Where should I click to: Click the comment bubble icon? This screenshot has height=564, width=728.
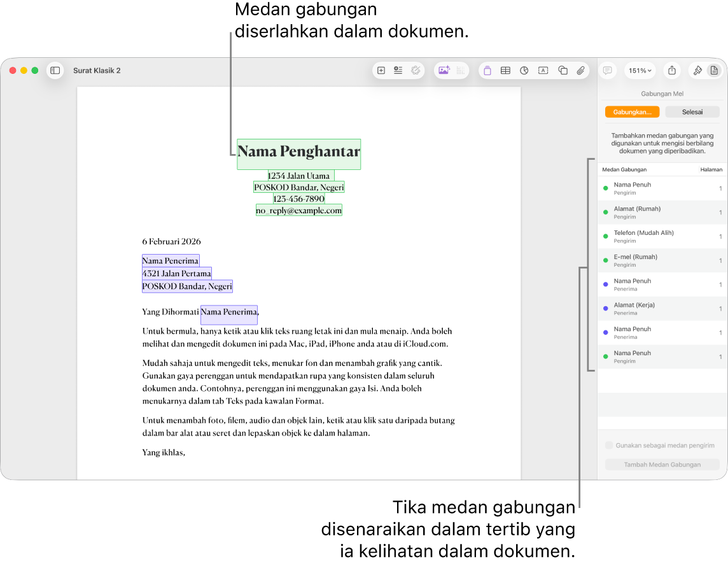(607, 71)
